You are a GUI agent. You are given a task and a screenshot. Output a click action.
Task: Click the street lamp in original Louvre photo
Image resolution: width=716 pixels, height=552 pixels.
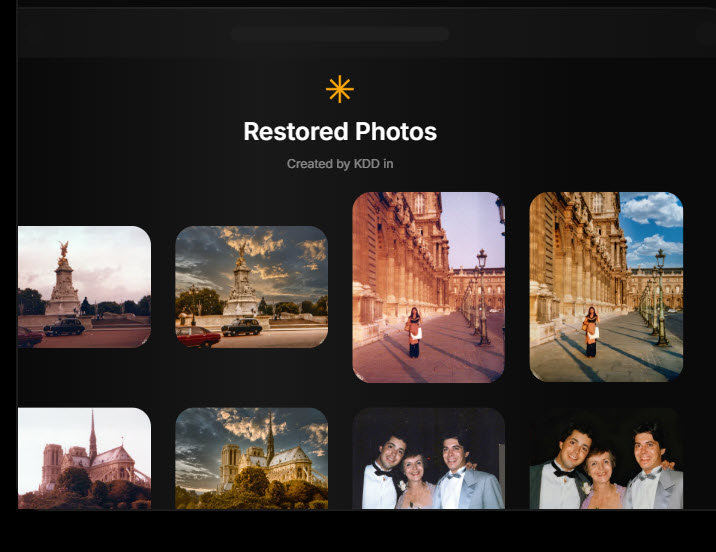tap(481, 290)
